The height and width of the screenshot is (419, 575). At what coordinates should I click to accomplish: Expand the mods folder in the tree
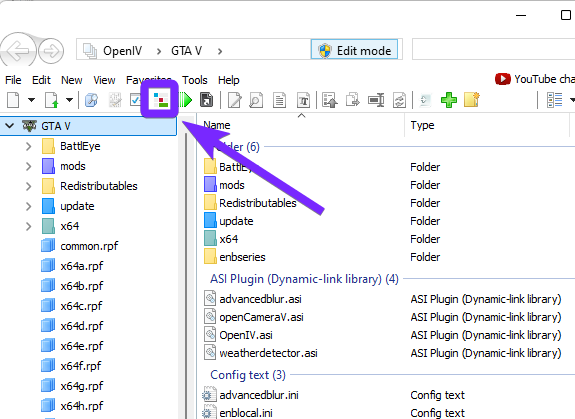tap(29, 166)
